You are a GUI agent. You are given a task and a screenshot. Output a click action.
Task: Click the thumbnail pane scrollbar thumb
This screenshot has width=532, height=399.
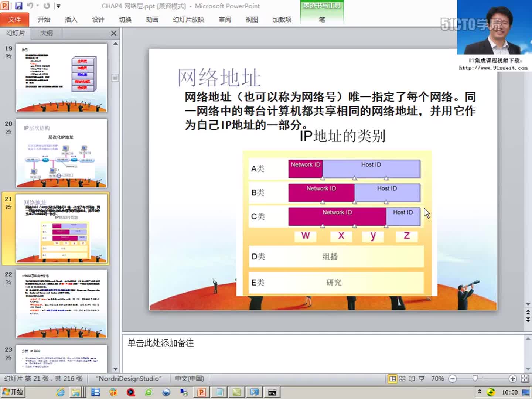(116, 78)
